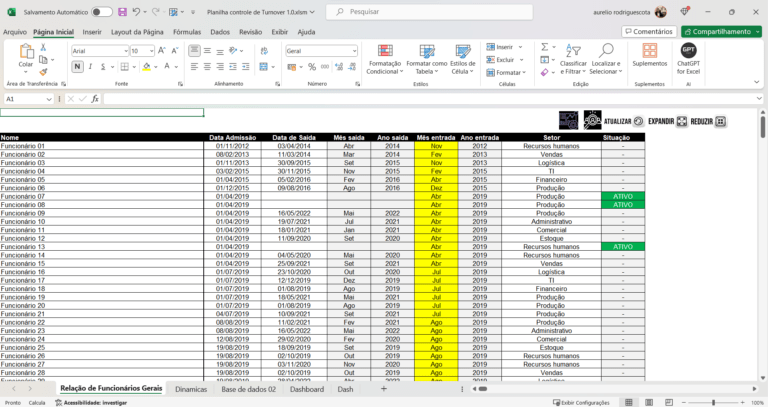Click the REDUZIR macro button
The image size is (768, 407).
point(708,121)
